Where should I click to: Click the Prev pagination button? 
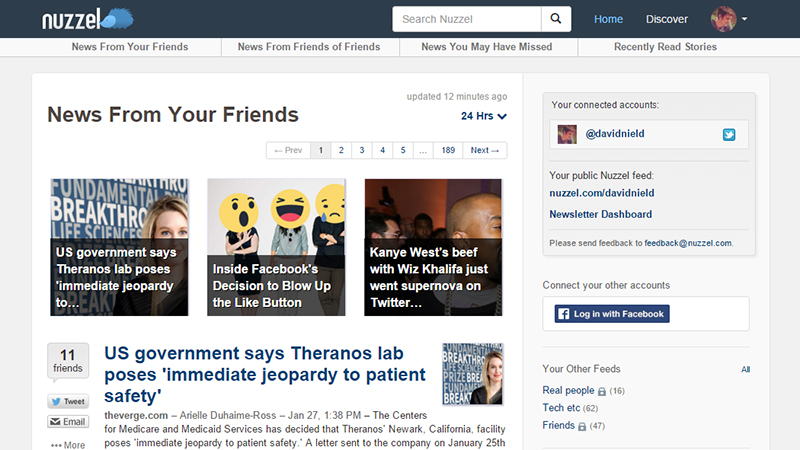[288, 151]
